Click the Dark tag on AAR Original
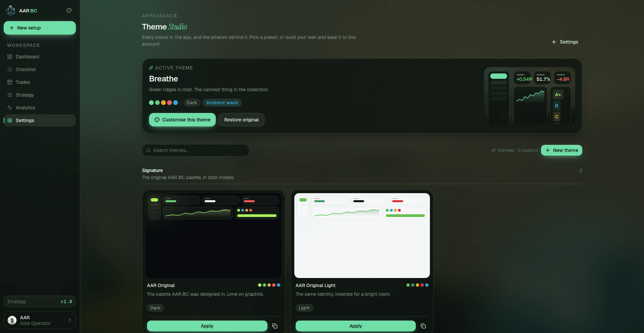The height and width of the screenshot is (333, 644). coord(155,308)
